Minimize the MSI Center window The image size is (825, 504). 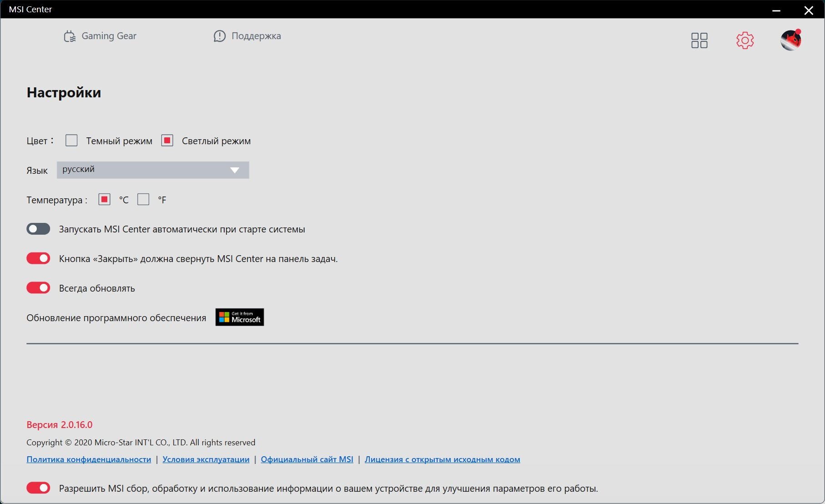tap(776, 10)
